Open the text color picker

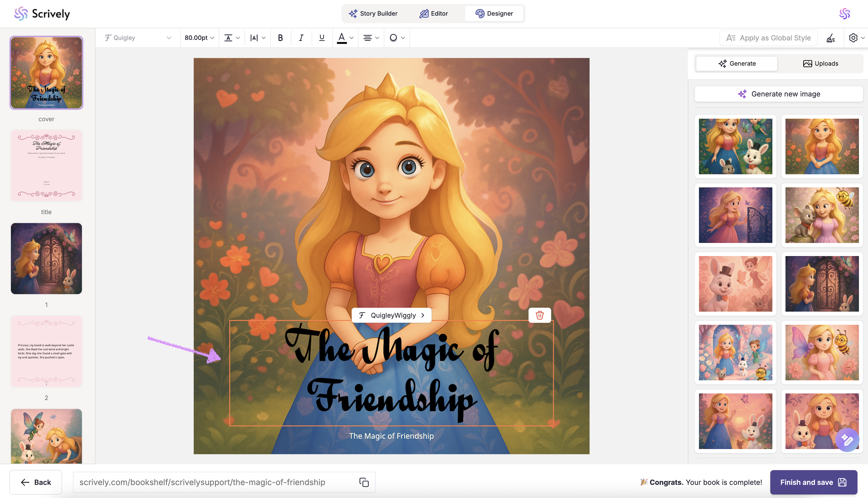[345, 38]
